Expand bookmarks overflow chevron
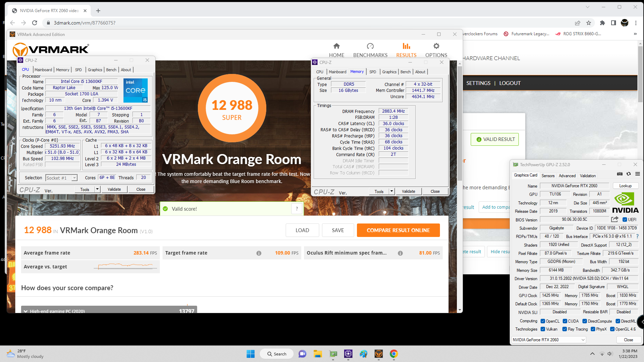The width and height of the screenshot is (644, 362). (x=635, y=34)
